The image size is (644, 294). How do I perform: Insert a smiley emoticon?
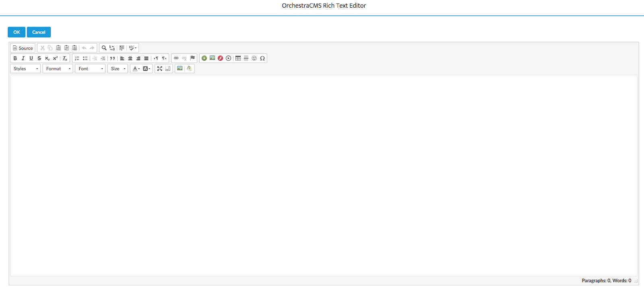click(254, 58)
